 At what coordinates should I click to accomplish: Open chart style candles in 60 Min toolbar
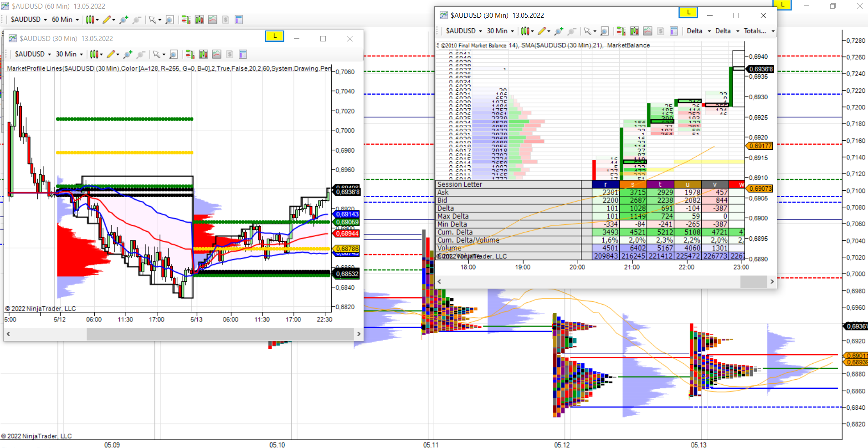tap(90, 20)
